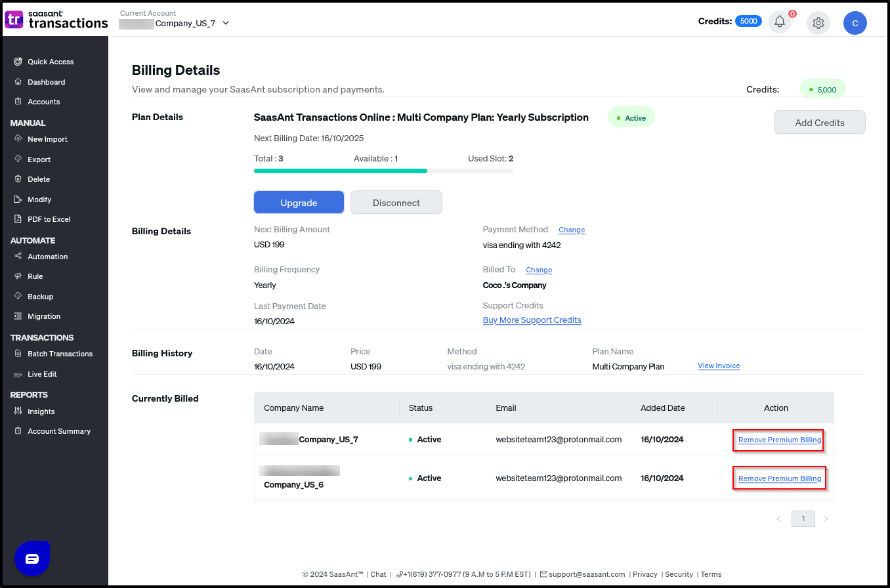Click the Modify sidebar icon

[18, 199]
